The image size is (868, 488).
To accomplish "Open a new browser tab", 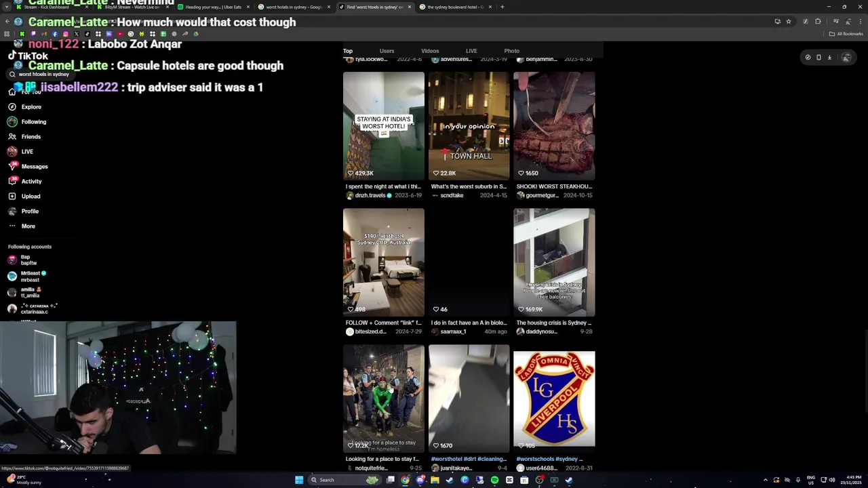I will 502,7.
